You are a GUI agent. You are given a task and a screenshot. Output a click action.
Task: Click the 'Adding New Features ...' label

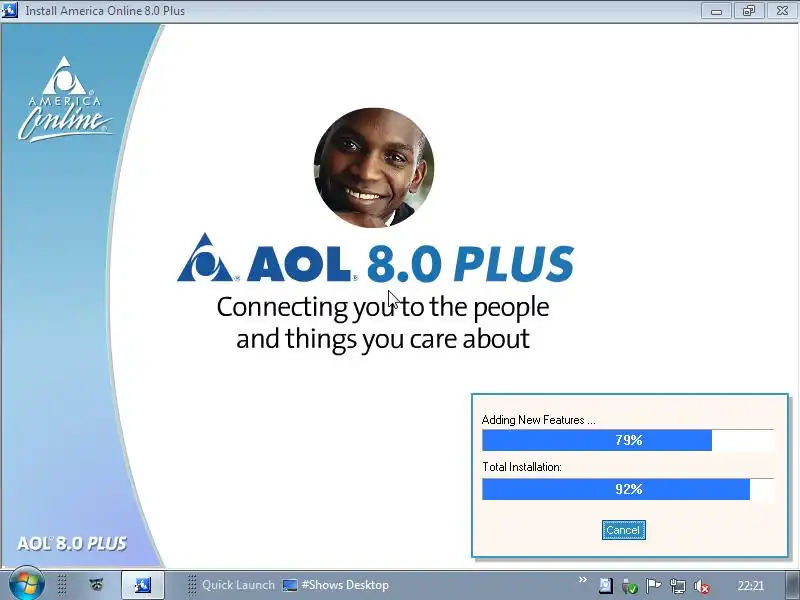coord(538,420)
